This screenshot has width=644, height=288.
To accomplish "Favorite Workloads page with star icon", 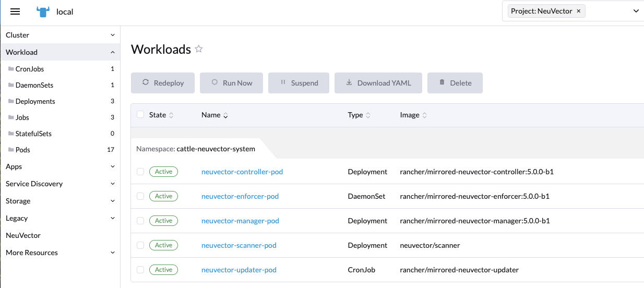I will pyautogui.click(x=198, y=49).
